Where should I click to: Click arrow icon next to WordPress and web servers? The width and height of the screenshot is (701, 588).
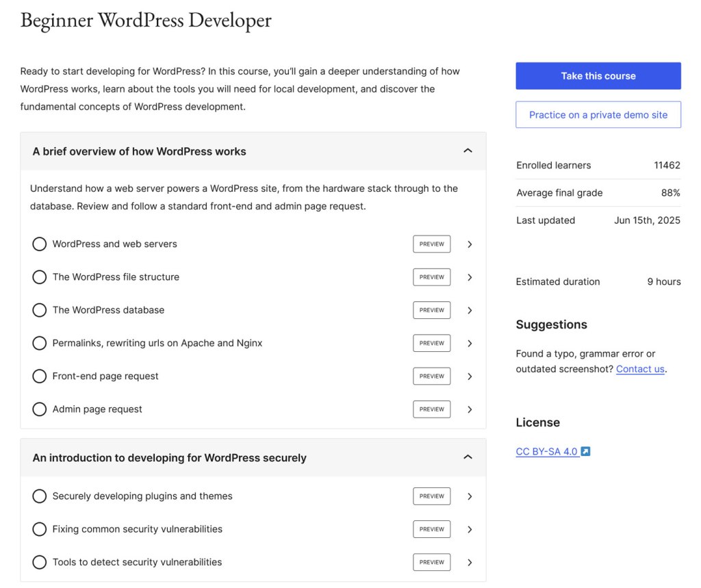470,244
